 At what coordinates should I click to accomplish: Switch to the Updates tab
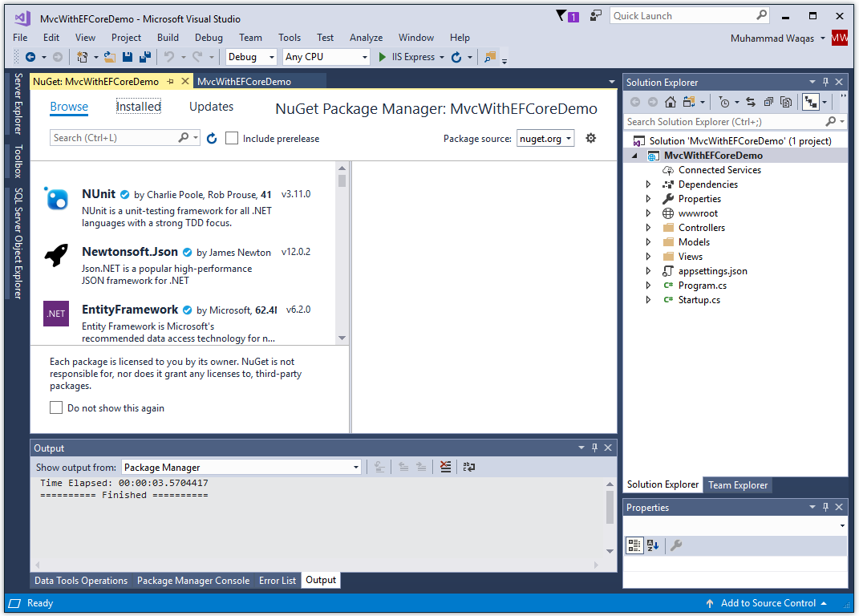212,107
